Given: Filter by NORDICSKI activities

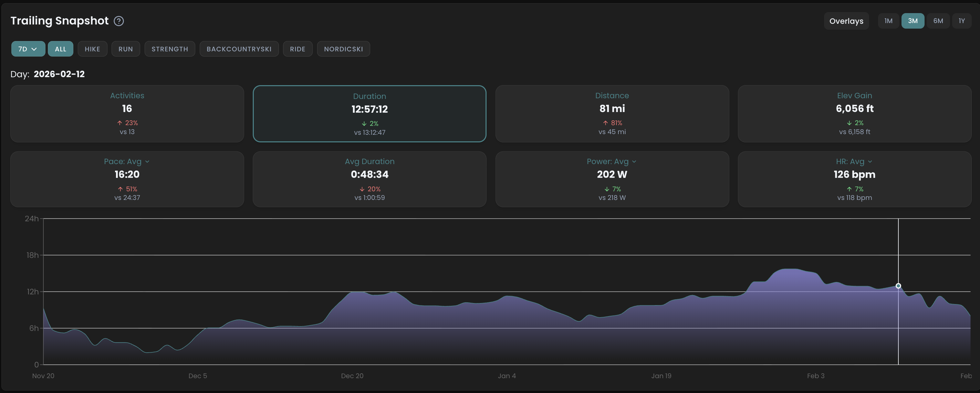Looking at the screenshot, I should click(343, 49).
